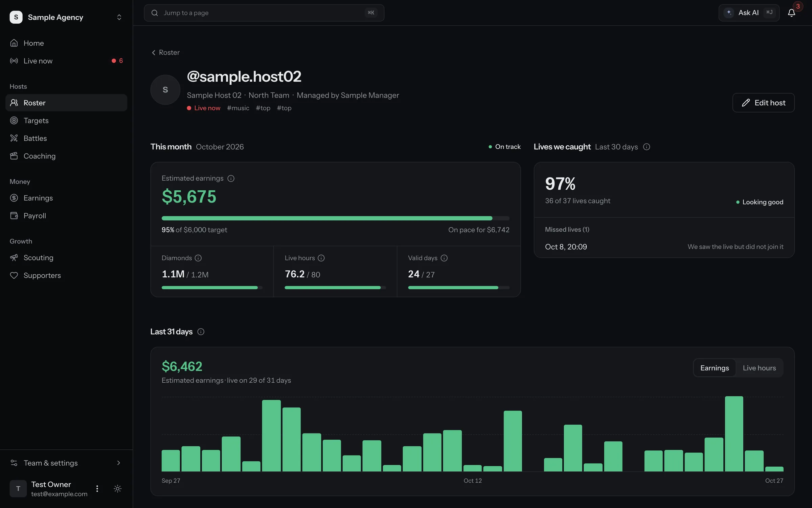Click the Live now status on host
Viewport: 812px width, 508px height.
pyautogui.click(x=204, y=108)
